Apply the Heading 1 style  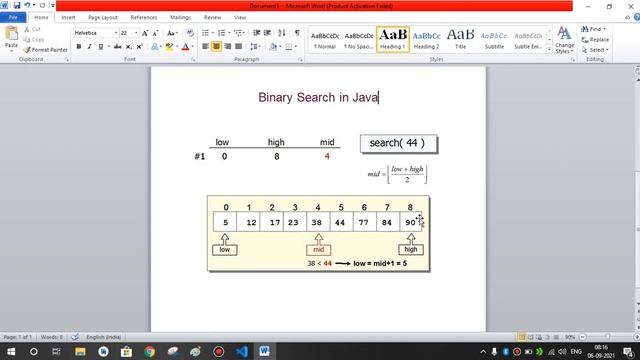(393, 40)
